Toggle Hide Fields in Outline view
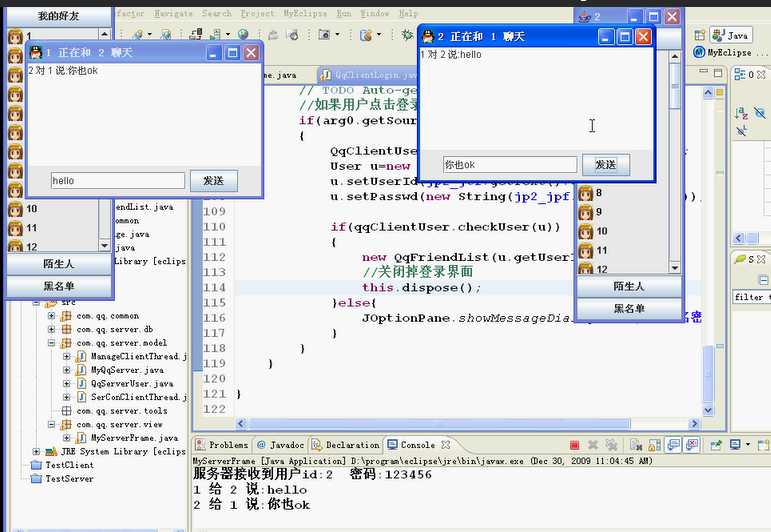771x532 pixels. click(x=760, y=113)
